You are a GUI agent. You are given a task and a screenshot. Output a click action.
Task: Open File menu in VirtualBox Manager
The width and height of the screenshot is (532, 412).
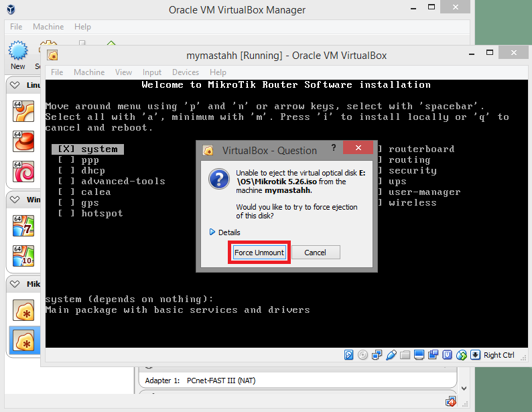point(16,26)
